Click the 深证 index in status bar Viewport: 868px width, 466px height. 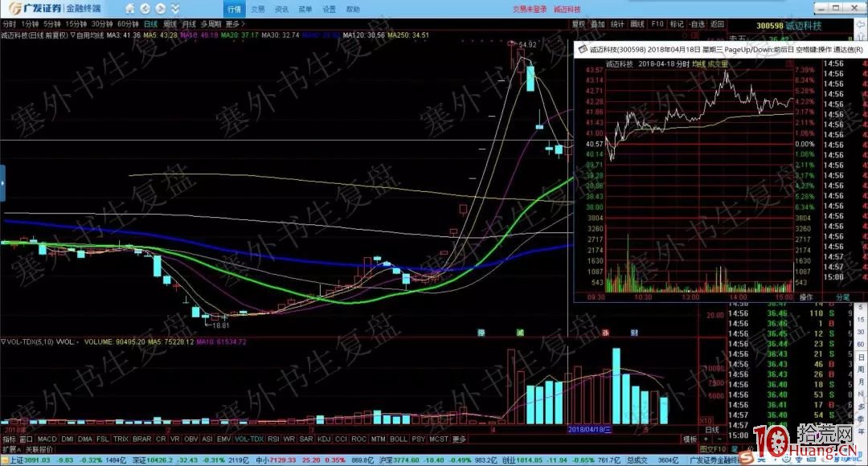[x=190, y=460]
